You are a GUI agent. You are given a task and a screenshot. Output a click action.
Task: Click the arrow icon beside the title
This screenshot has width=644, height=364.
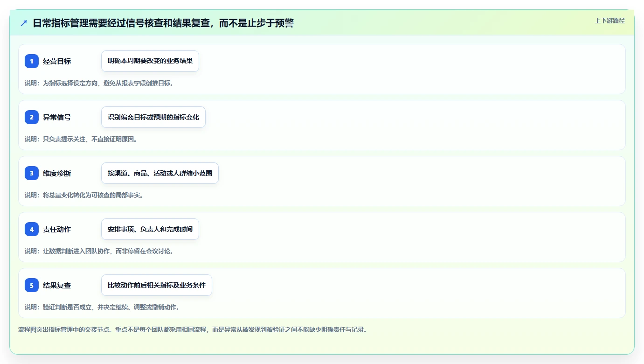pyautogui.click(x=24, y=23)
